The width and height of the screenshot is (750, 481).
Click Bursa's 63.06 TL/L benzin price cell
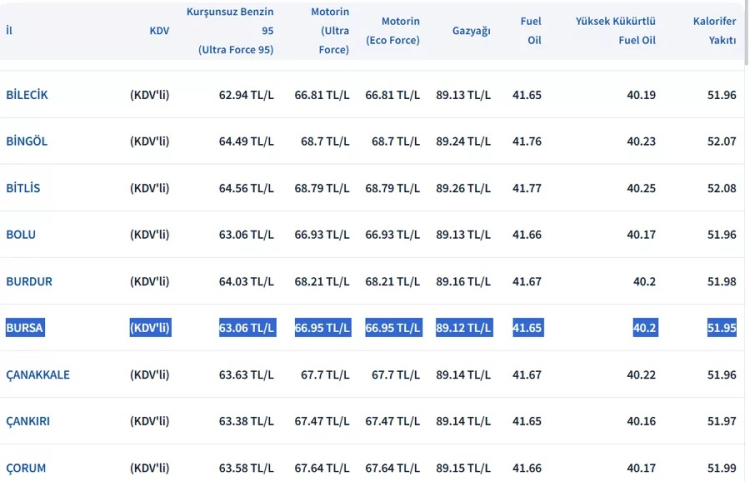coord(246,328)
